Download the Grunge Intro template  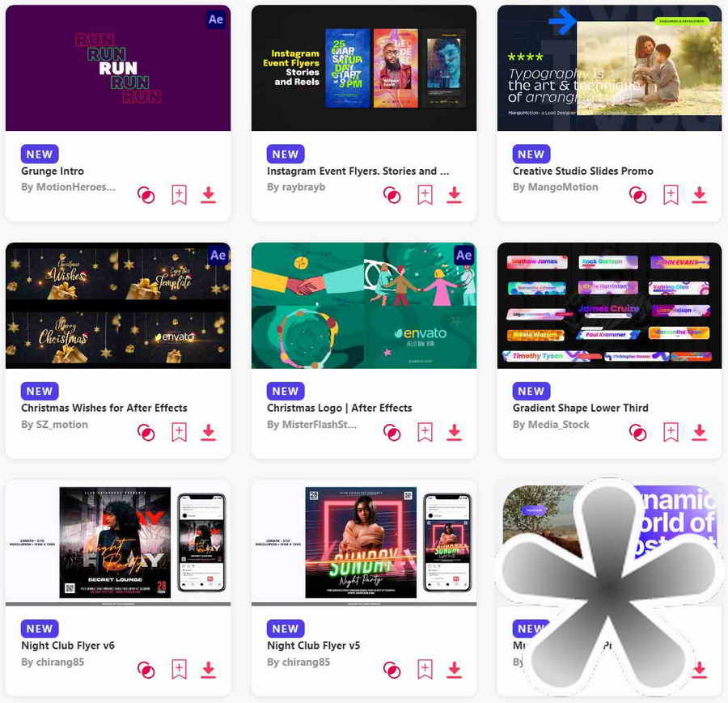(x=209, y=195)
